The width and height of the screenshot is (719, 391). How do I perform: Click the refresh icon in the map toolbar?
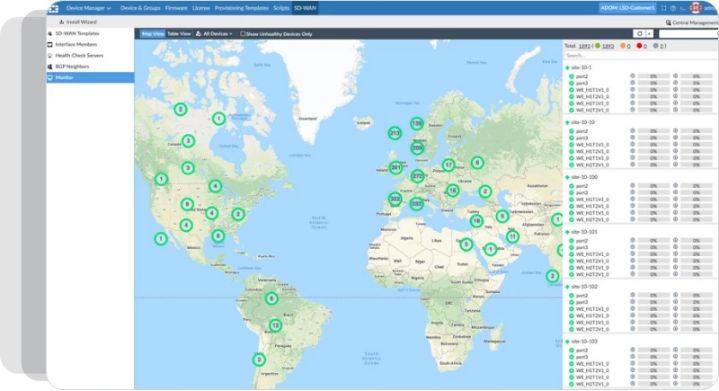(x=640, y=34)
